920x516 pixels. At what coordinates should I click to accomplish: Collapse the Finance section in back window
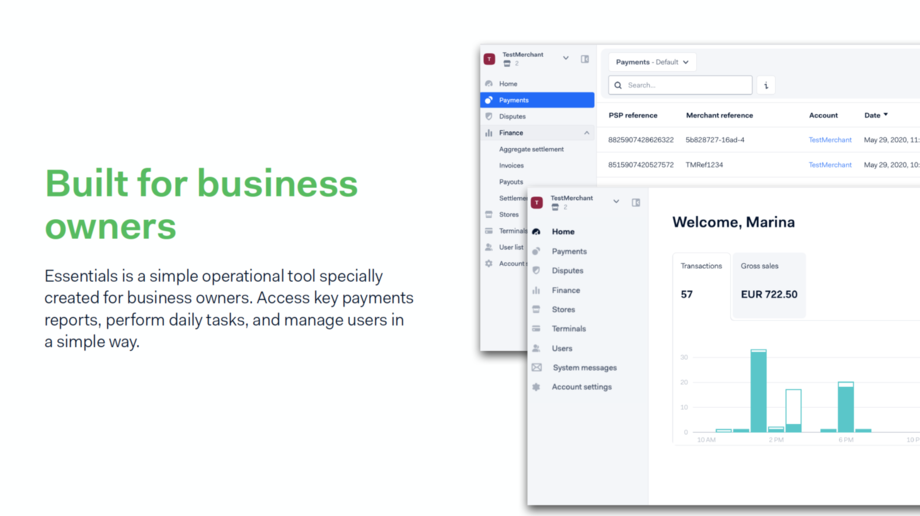tap(586, 133)
